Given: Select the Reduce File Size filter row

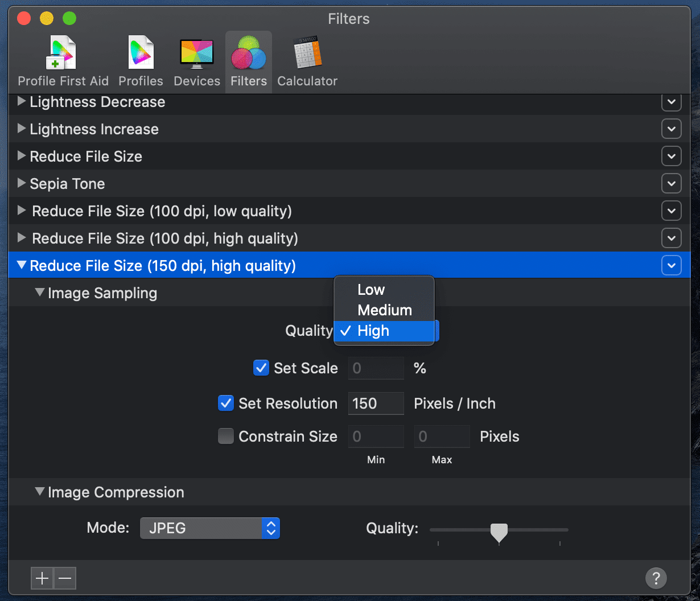Looking at the screenshot, I should (x=85, y=157).
